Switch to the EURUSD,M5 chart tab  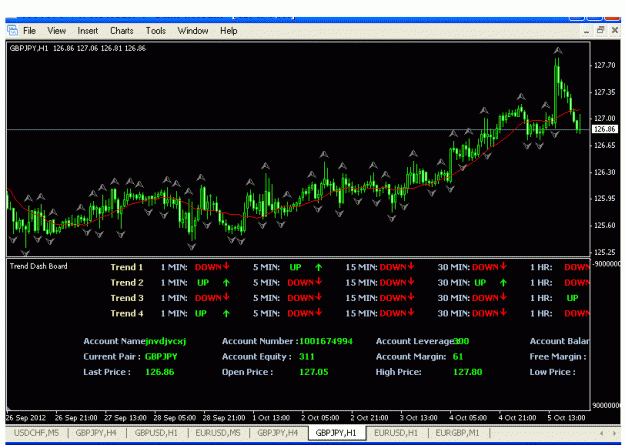(218, 433)
